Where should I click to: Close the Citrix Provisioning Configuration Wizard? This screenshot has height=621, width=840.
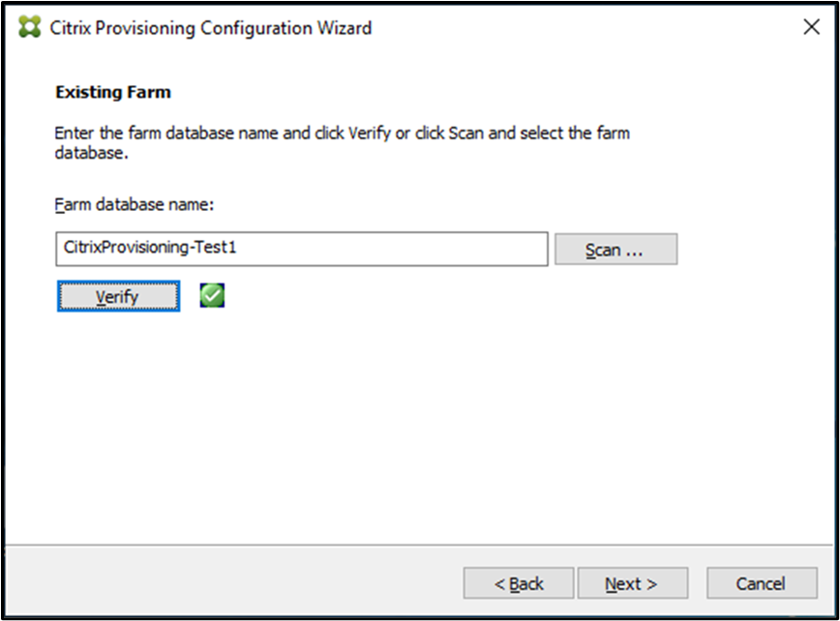(810, 27)
